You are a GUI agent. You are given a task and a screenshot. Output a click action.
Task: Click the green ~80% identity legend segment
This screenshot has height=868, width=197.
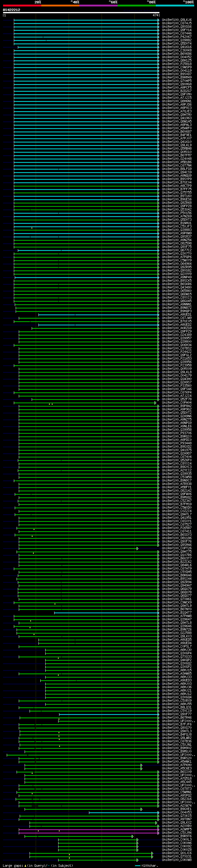[x=137, y=6]
